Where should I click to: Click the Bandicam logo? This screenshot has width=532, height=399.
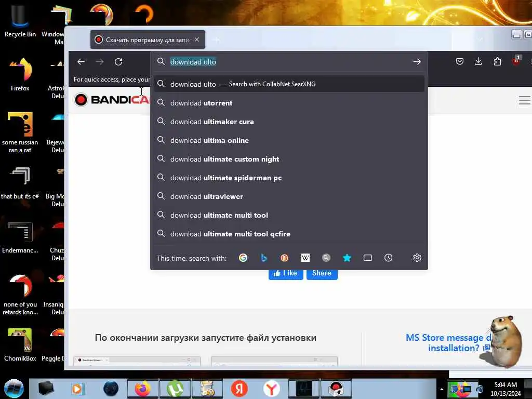click(x=112, y=100)
